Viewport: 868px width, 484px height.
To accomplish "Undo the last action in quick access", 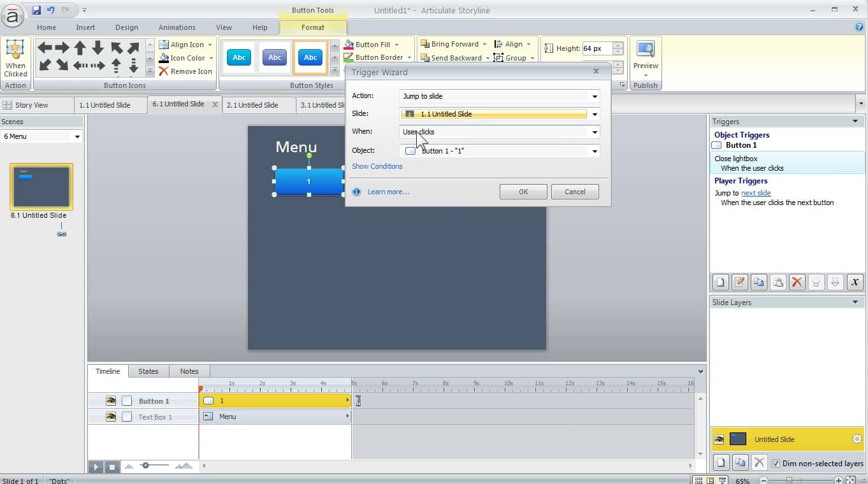I will 51,10.
